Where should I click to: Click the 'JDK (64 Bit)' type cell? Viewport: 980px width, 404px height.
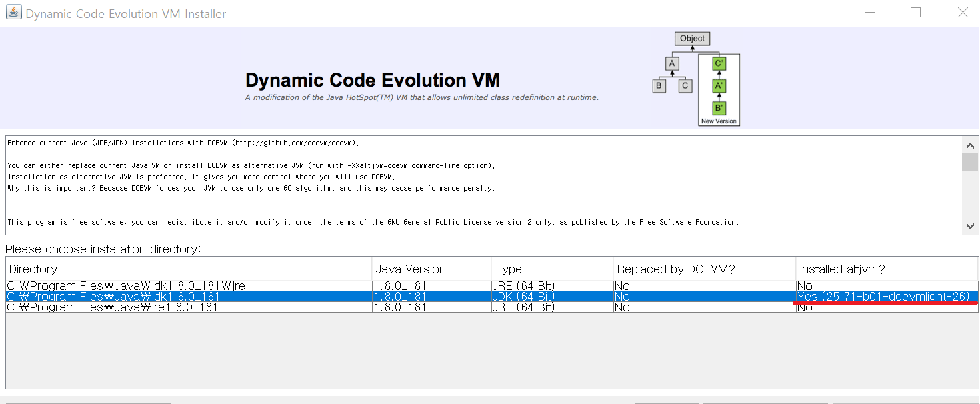pos(552,297)
